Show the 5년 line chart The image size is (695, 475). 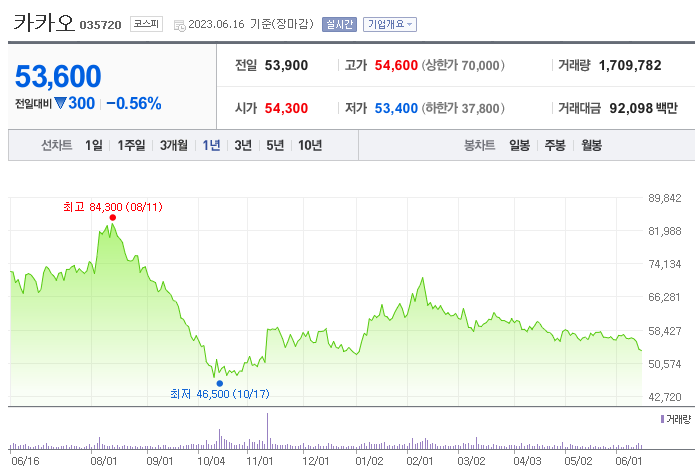[275, 145]
